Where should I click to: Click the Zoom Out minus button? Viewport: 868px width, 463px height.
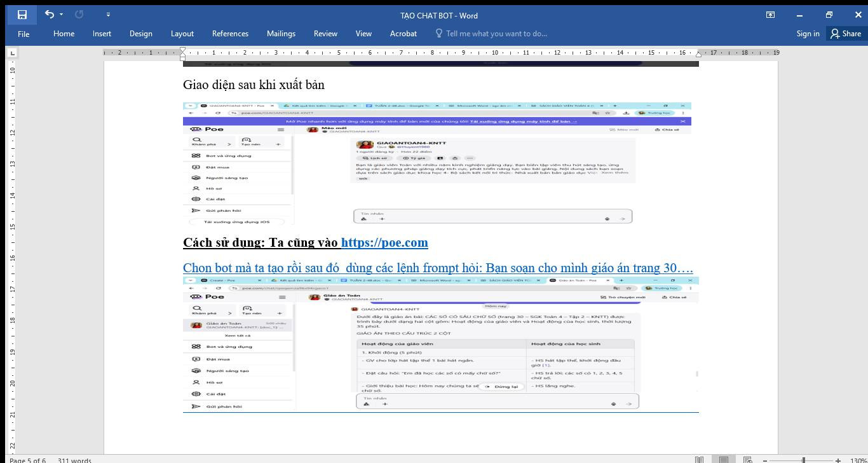pos(765,460)
